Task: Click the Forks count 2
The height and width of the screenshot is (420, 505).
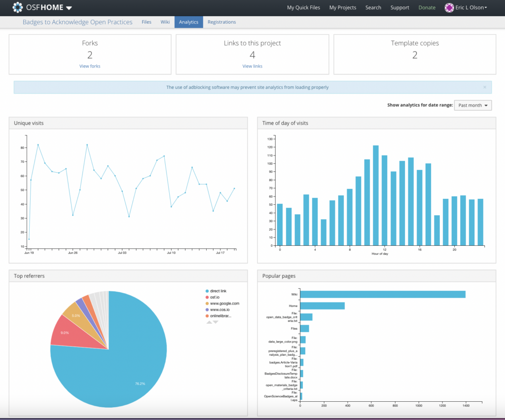Action: 90,55
